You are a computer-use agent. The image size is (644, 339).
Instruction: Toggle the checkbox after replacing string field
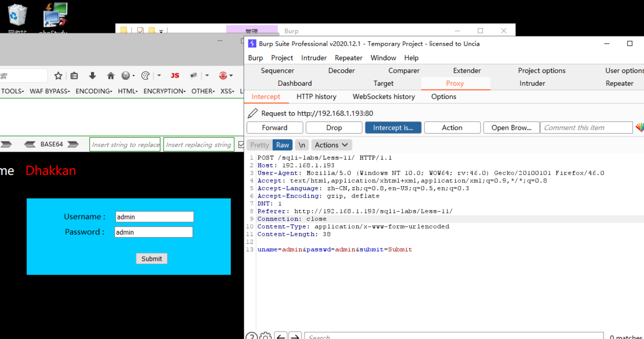[x=241, y=145]
